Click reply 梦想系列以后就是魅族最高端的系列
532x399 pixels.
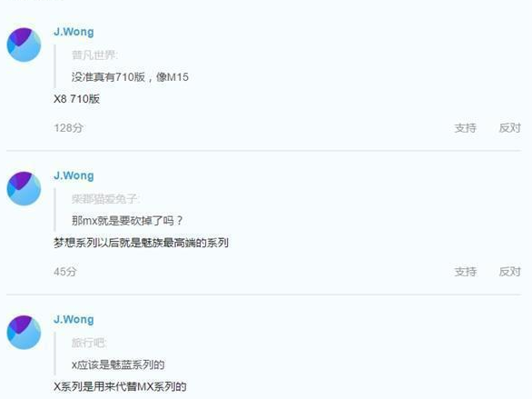(141, 243)
